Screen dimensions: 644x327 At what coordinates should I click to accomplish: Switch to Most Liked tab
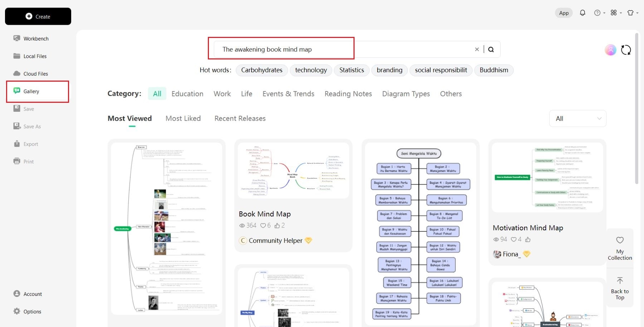(x=183, y=119)
